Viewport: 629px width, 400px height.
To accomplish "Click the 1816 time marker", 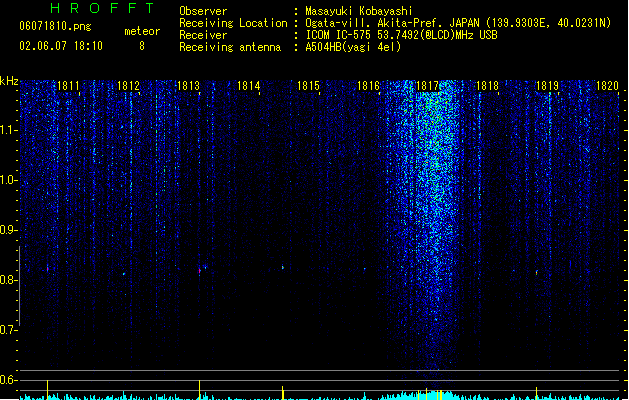I will point(368,86).
